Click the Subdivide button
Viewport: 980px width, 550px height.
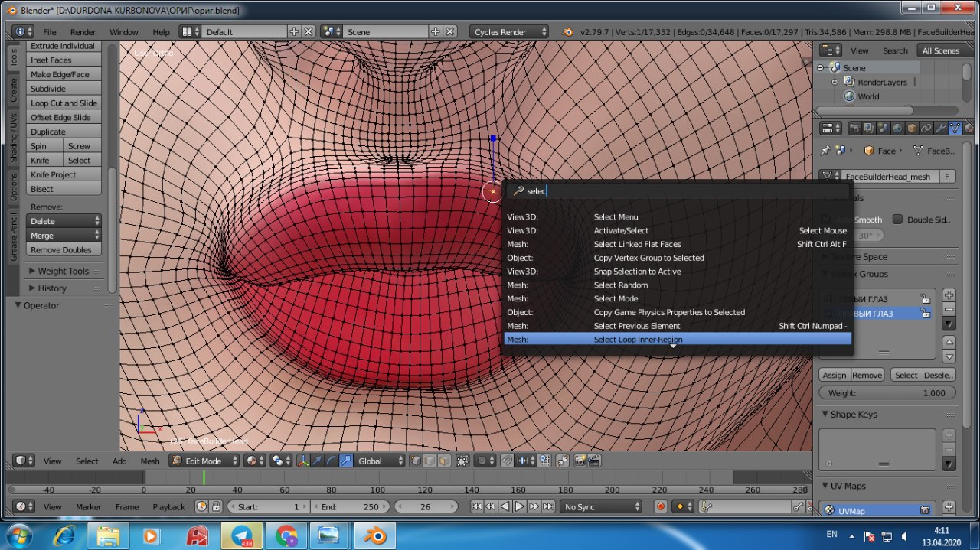pyautogui.click(x=64, y=89)
